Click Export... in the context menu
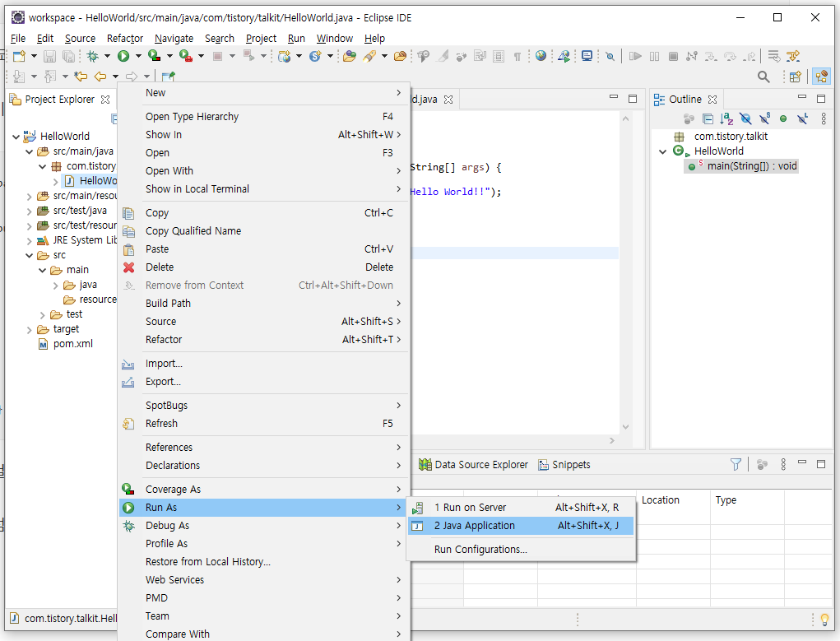The width and height of the screenshot is (840, 641). pyautogui.click(x=263, y=382)
